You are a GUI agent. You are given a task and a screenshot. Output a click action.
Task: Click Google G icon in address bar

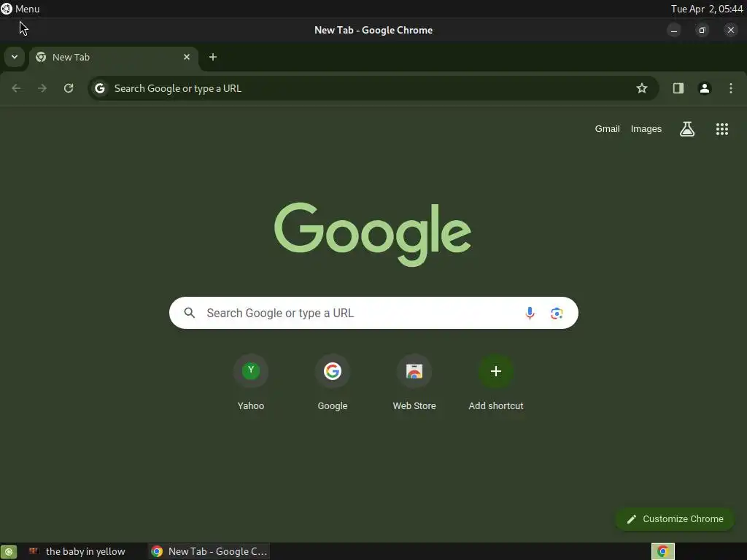click(99, 88)
